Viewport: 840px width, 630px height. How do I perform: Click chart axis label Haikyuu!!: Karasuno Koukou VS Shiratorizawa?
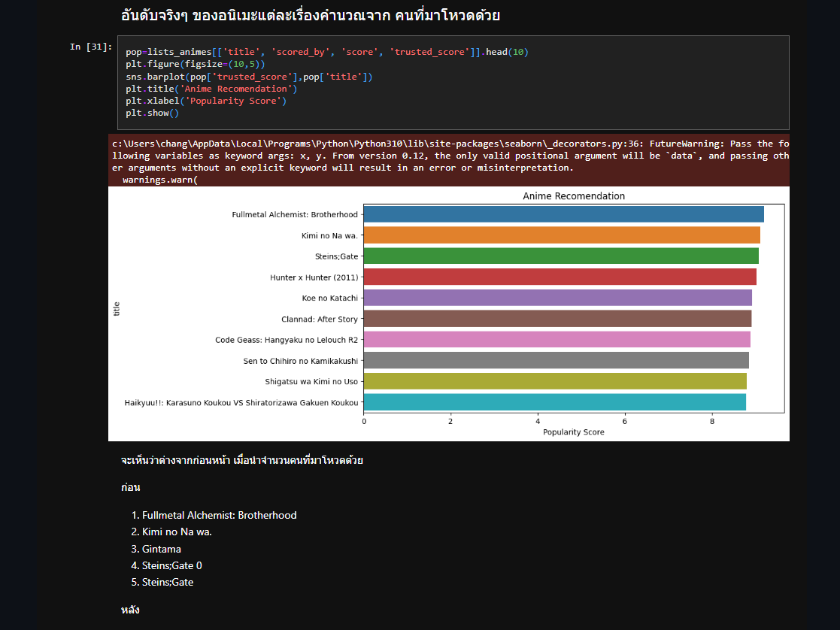click(241, 402)
